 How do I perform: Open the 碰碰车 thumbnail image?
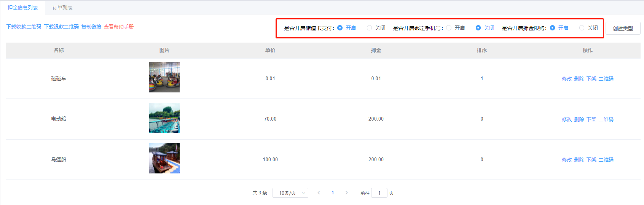[164, 77]
